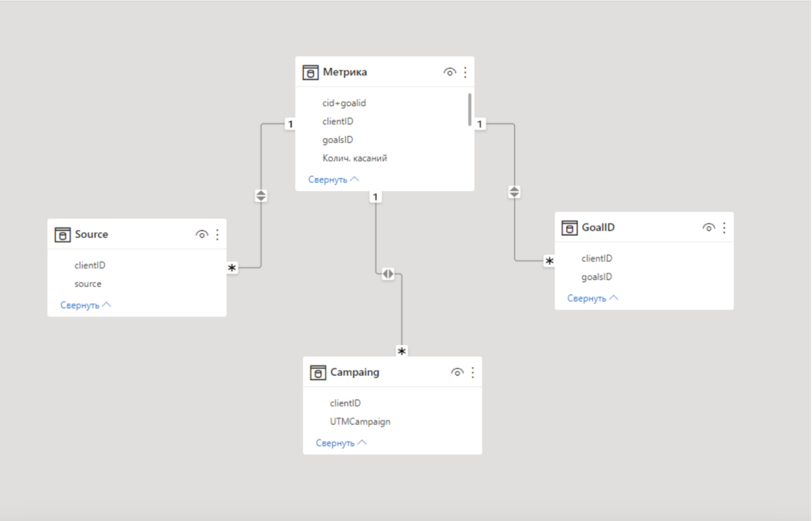Viewport: 812px width, 521px height.
Task: Select the Source-Метрика relationship direction marker
Action: pyautogui.click(x=261, y=196)
